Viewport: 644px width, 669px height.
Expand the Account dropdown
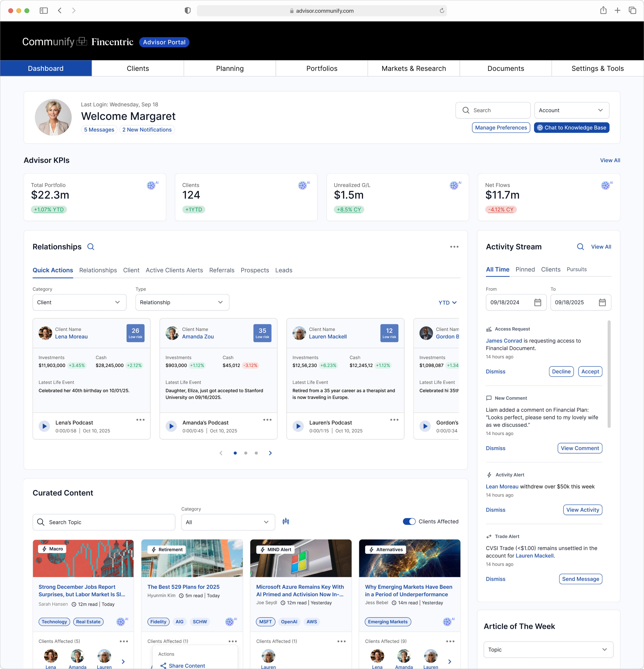pos(571,110)
